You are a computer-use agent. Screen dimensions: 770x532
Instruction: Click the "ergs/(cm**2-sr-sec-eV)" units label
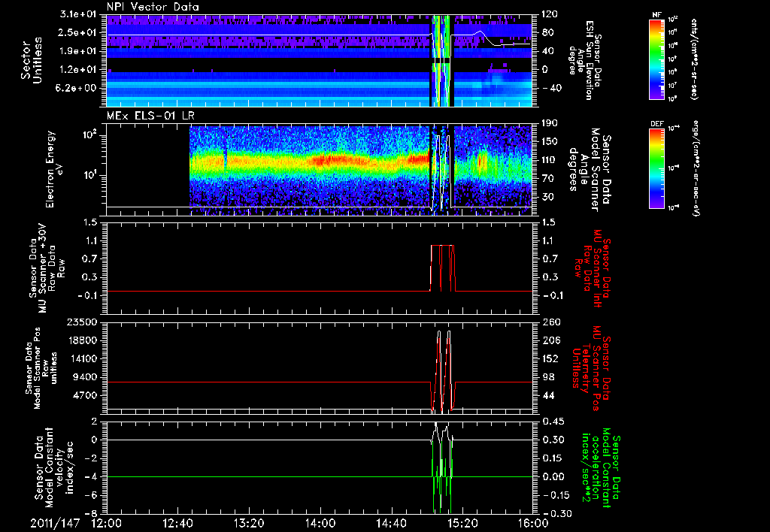click(696, 168)
